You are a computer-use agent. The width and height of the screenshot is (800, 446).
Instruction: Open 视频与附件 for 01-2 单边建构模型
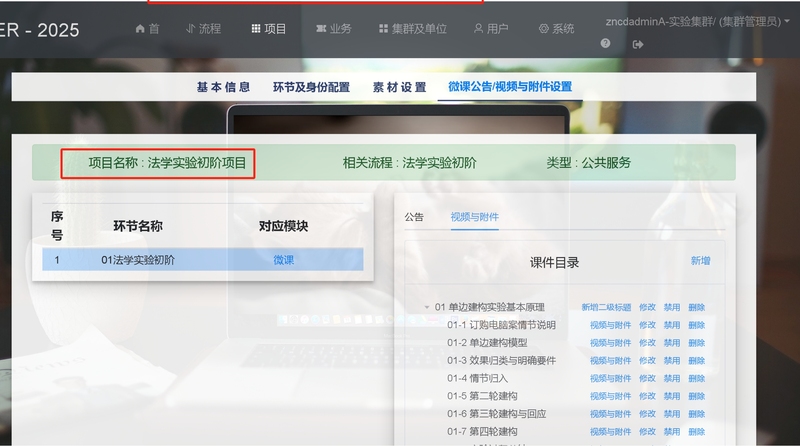[x=611, y=343]
